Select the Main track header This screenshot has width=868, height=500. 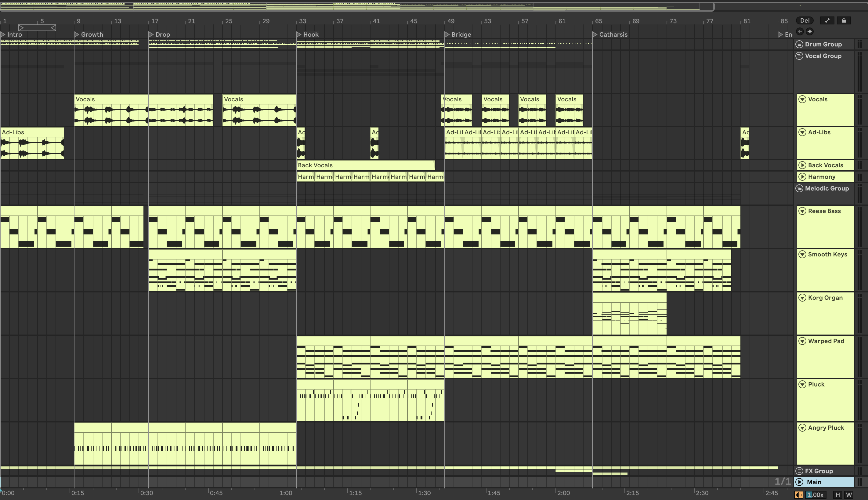pyautogui.click(x=825, y=482)
